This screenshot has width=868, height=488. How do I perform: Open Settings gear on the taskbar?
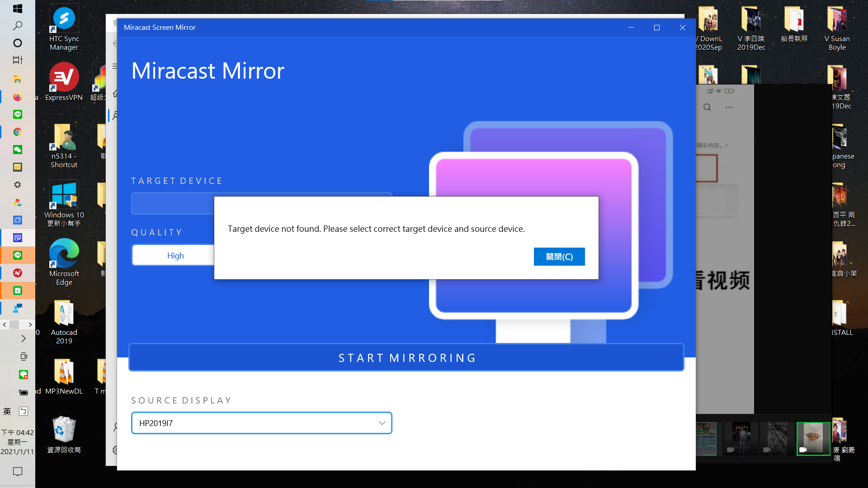(x=18, y=185)
